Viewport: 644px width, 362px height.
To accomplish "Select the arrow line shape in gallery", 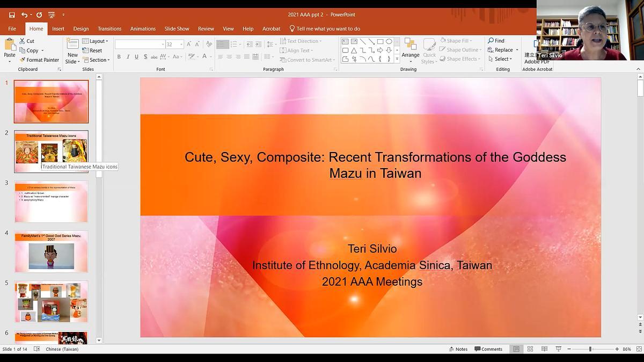I will pos(371,41).
